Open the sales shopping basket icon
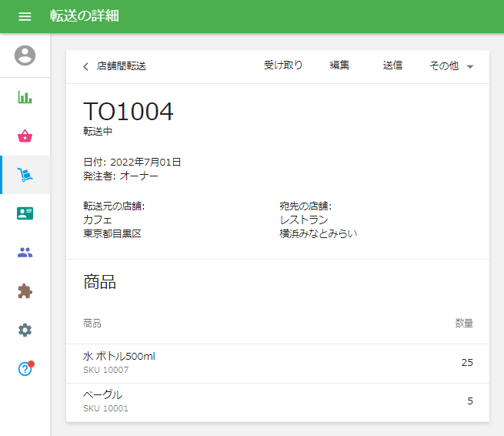Screen dimensions: 504x436 click(x=25, y=136)
